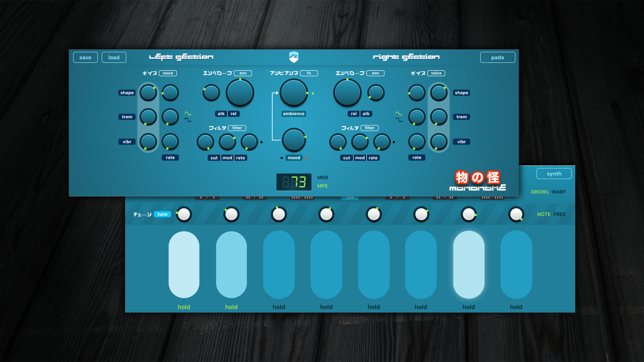Switch pad mode to WARP
Viewport: 644px width, 362px height.
(x=559, y=192)
